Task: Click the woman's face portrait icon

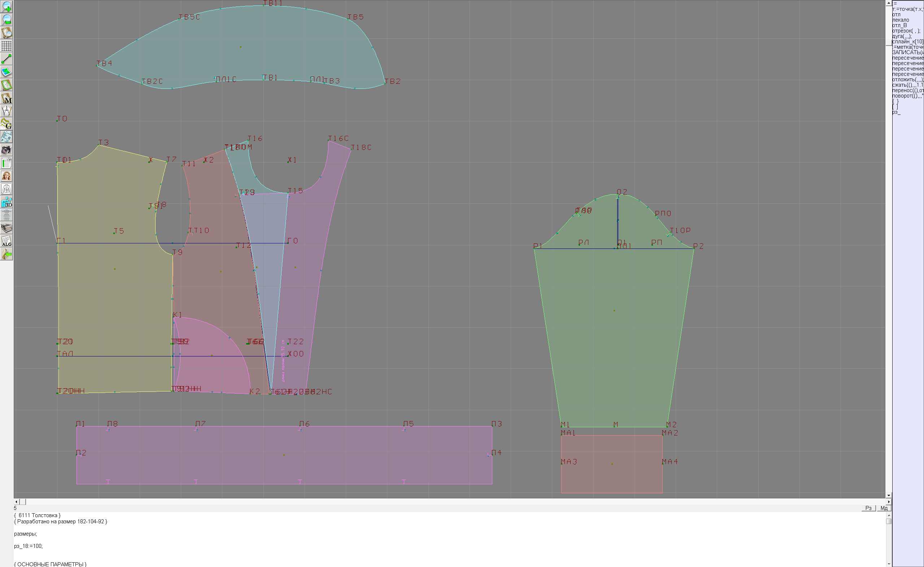Action: pos(6,176)
